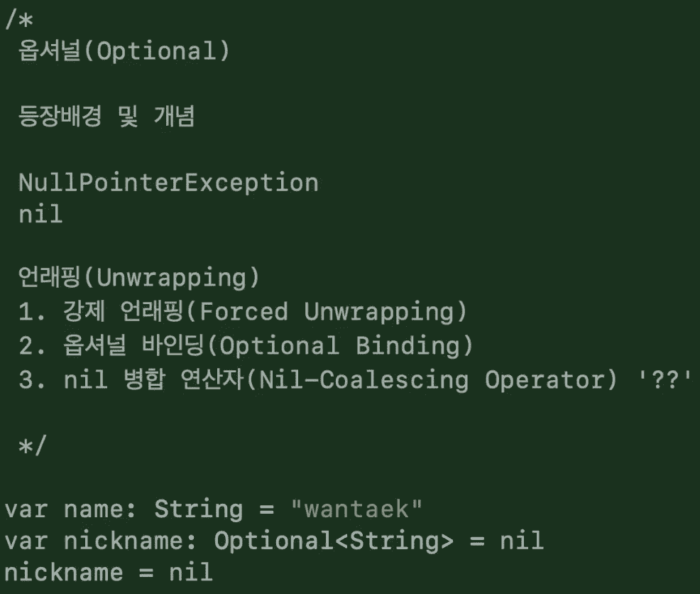Click the 옵셔널(Optional) heading text
This screenshot has width=700, height=594.
tap(124, 50)
